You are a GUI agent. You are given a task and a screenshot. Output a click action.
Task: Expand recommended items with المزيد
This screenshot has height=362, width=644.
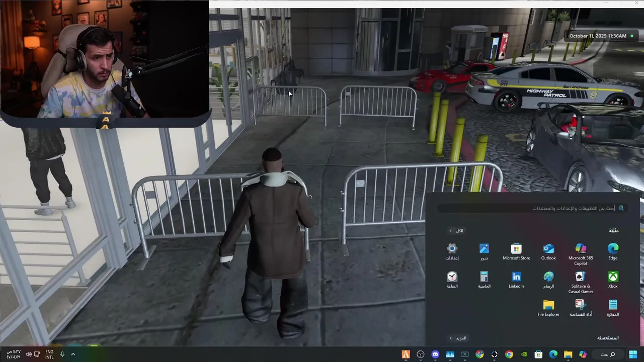pos(458,338)
